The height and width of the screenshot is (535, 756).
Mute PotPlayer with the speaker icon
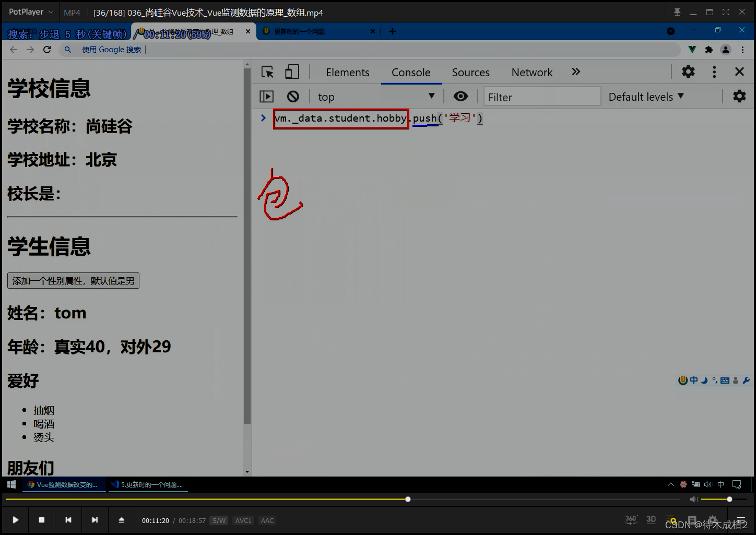pos(693,500)
